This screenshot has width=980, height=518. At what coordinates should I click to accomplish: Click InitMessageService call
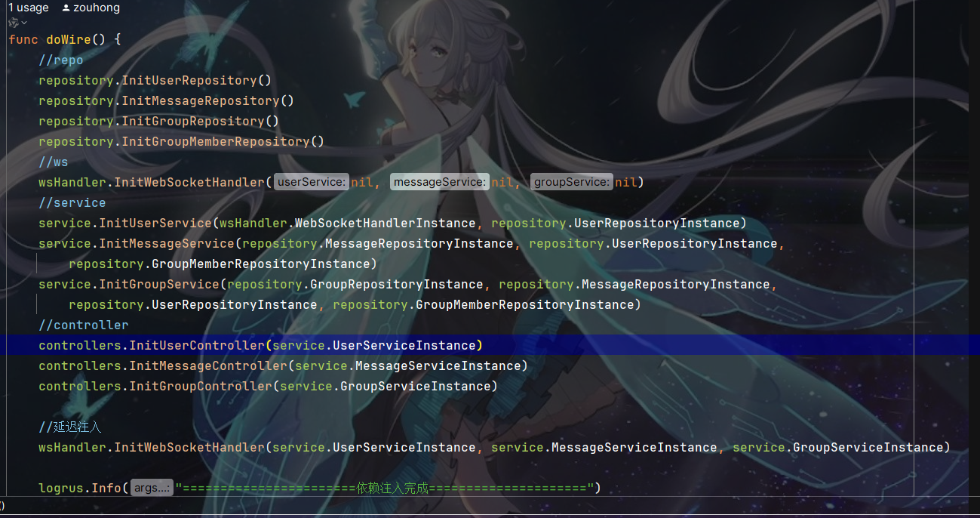pos(167,243)
